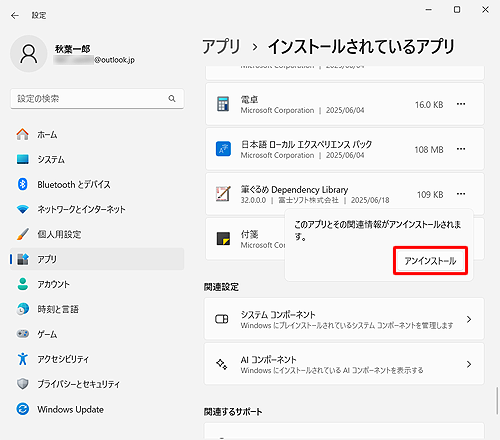
Task: Select the アプリ icon in sidebar
Action: (x=23, y=259)
